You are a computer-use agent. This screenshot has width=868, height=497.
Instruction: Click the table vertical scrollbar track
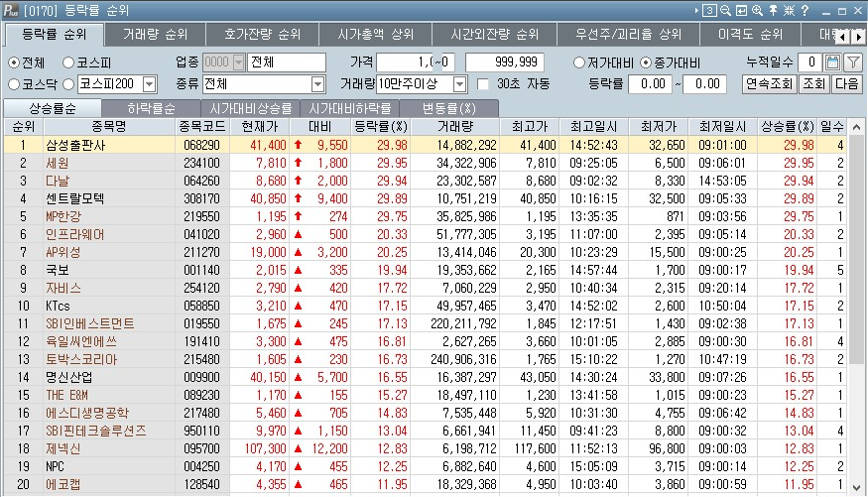856,308
